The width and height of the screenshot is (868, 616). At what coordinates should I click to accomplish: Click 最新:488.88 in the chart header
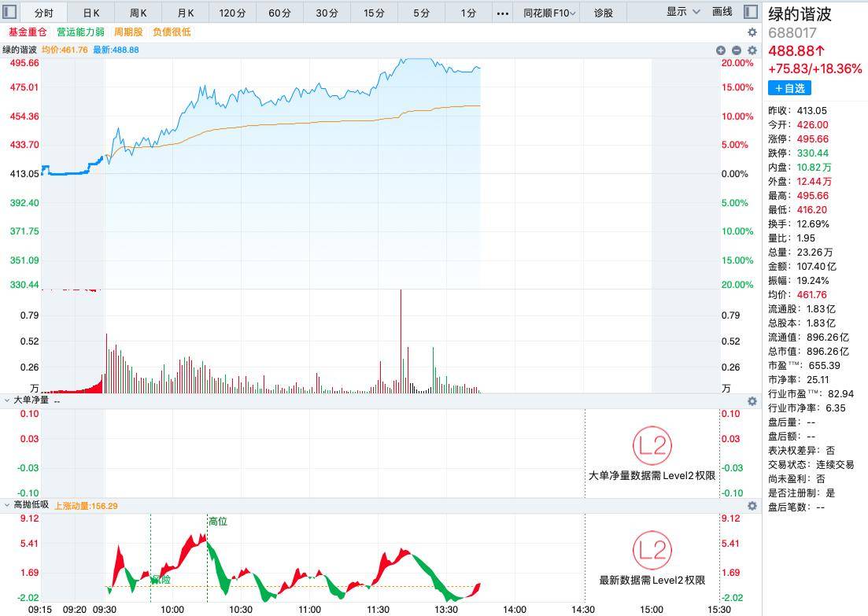click(116, 50)
